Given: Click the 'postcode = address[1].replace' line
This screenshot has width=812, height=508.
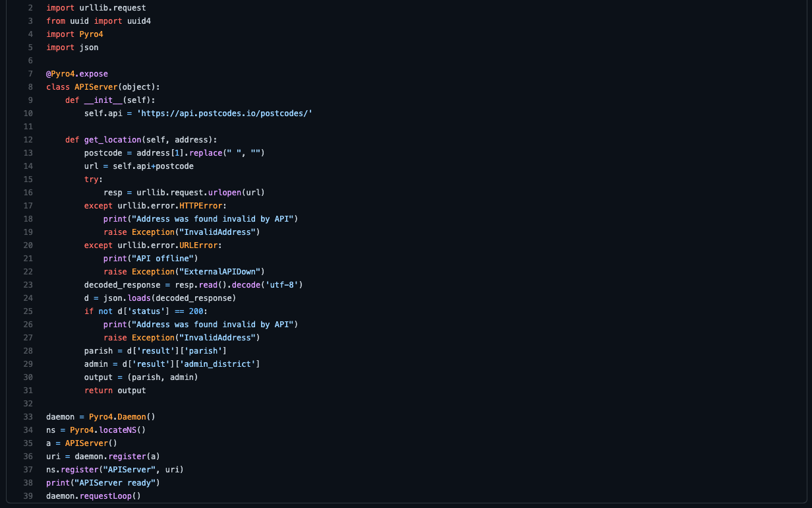Looking at the screenshot, I should coord(175,153).
